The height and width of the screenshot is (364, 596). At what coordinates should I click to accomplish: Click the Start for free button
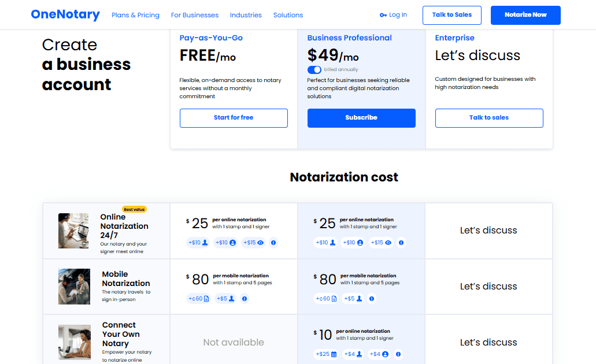click(234, 118)
